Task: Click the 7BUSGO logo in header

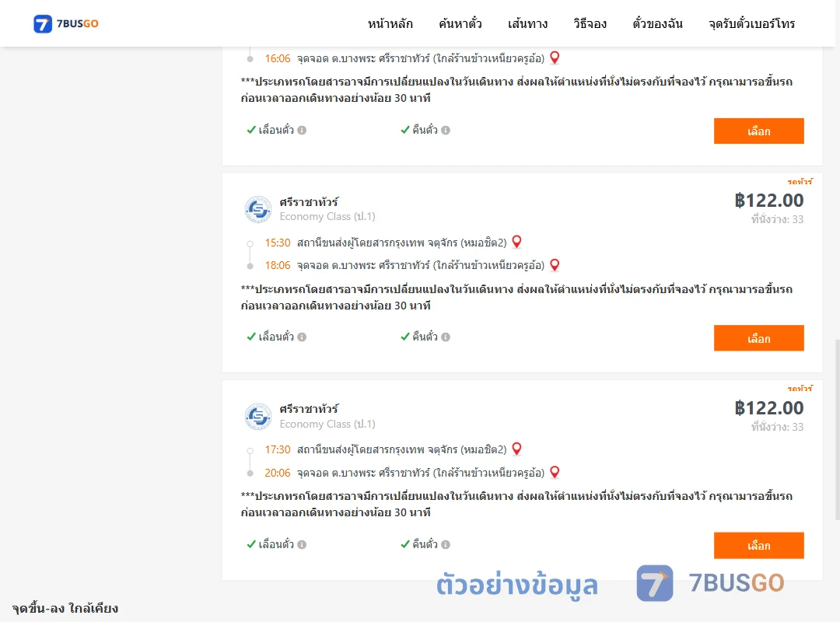Action: point(66,23)
